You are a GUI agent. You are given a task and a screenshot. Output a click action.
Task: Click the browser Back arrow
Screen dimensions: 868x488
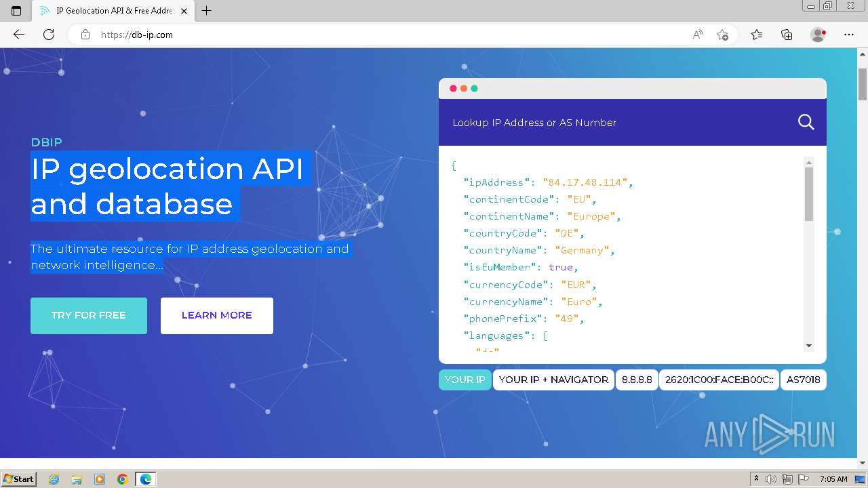coord(19,35)
